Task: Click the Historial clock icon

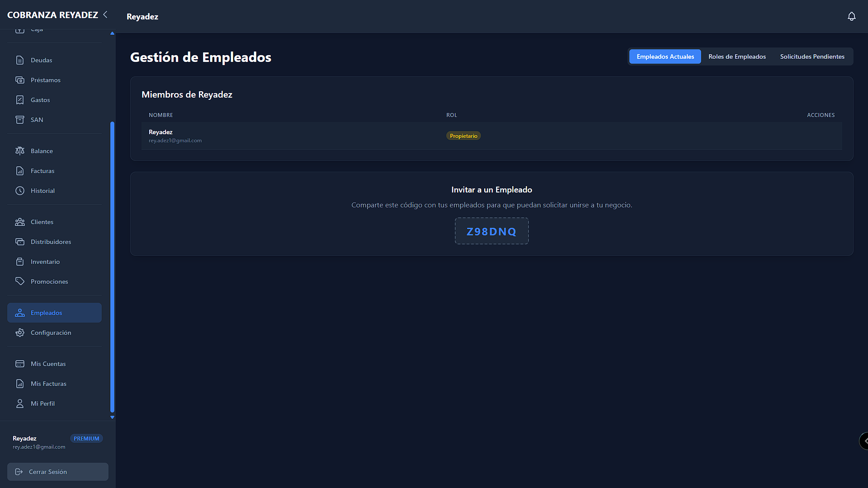Action: click(x=20, y=191)
